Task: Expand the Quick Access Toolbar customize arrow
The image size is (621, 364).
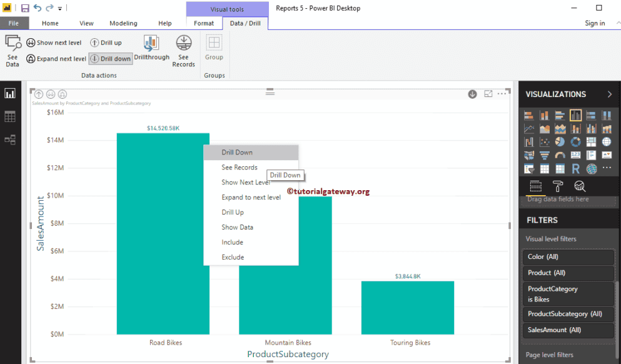Action: (60, 9)
